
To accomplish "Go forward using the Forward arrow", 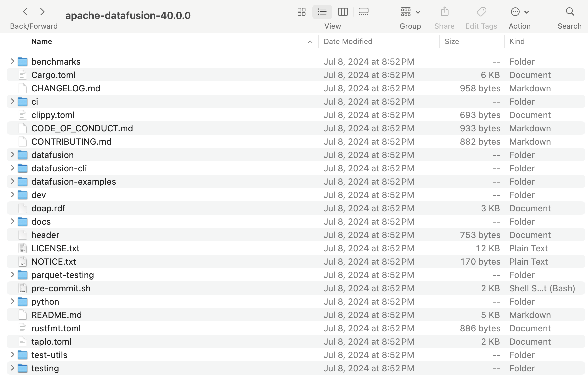I will 42,12.
